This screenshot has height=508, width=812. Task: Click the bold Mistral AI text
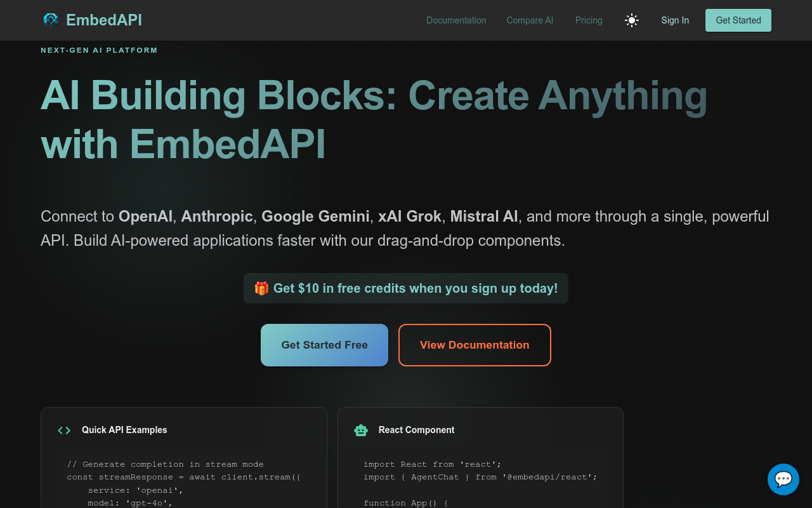(x=484, y=217)
